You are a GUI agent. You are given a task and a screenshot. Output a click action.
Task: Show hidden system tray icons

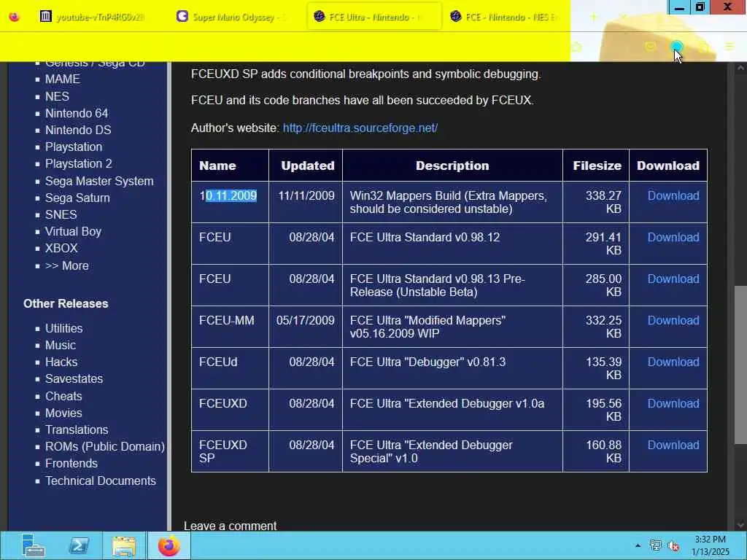pos(638,545)
